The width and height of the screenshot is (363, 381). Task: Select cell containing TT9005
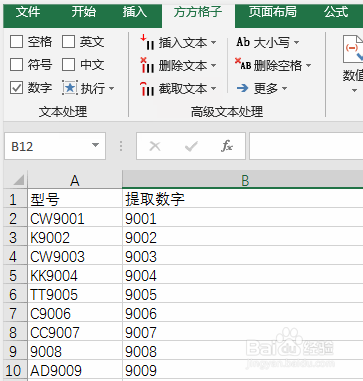point(75,294)
